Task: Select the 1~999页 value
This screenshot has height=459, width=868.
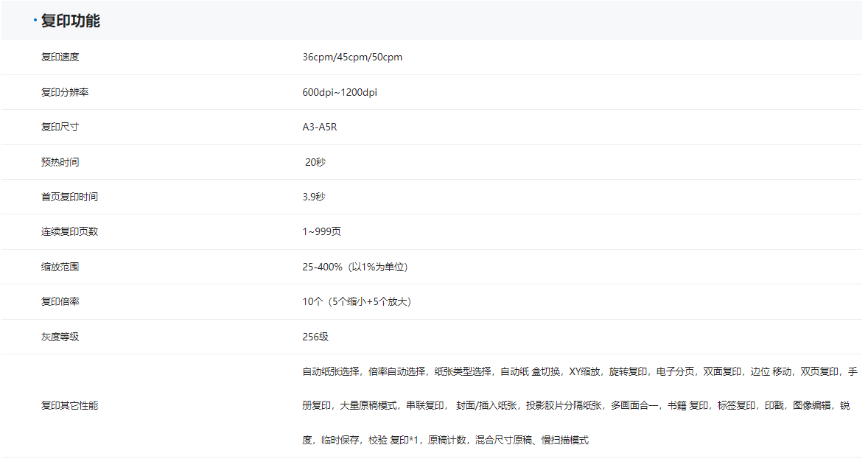Action: (x=321, y=231)
